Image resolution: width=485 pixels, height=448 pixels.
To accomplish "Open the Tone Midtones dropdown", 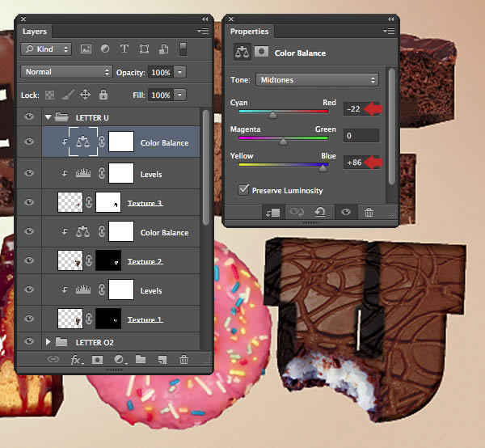I will pyautogui.click(x=317, y=80).
